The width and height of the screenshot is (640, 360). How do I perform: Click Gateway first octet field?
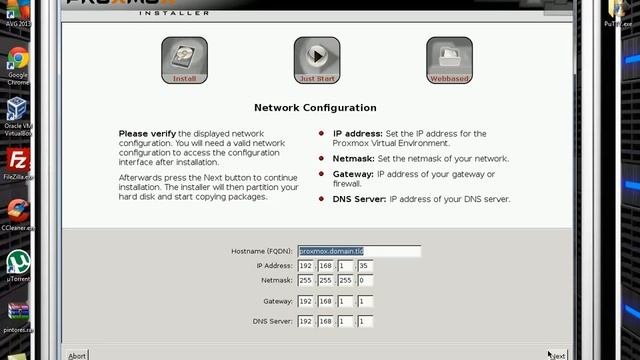tap(305, 301)
